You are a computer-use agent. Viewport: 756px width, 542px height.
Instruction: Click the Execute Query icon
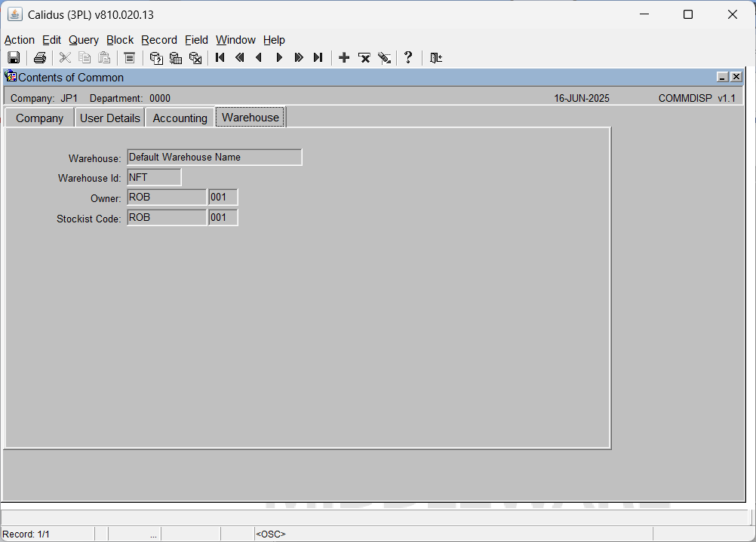point(176,58)
